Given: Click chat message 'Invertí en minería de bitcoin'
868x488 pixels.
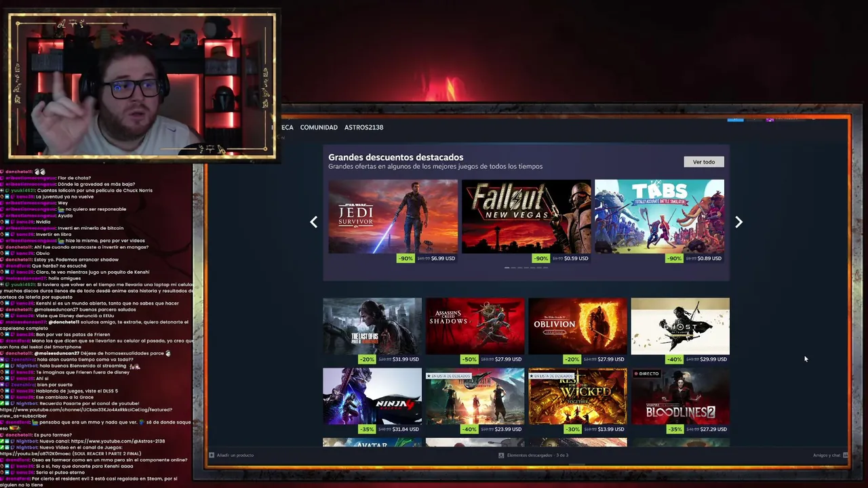Looking at the screenshot, I should (x=90, y=228).
